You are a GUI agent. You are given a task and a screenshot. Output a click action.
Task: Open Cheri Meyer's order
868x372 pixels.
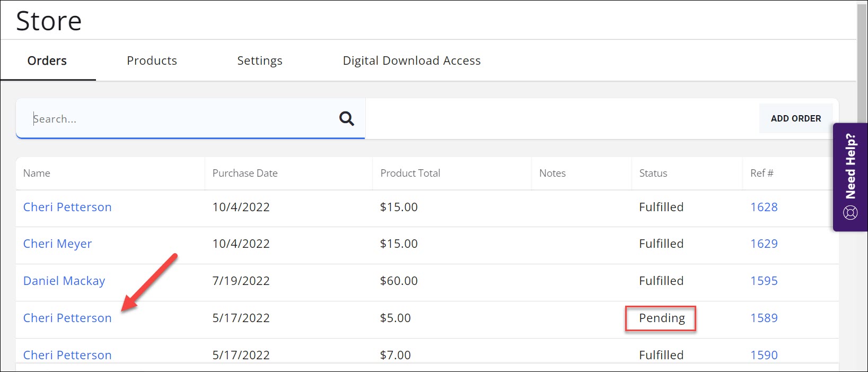57,244
